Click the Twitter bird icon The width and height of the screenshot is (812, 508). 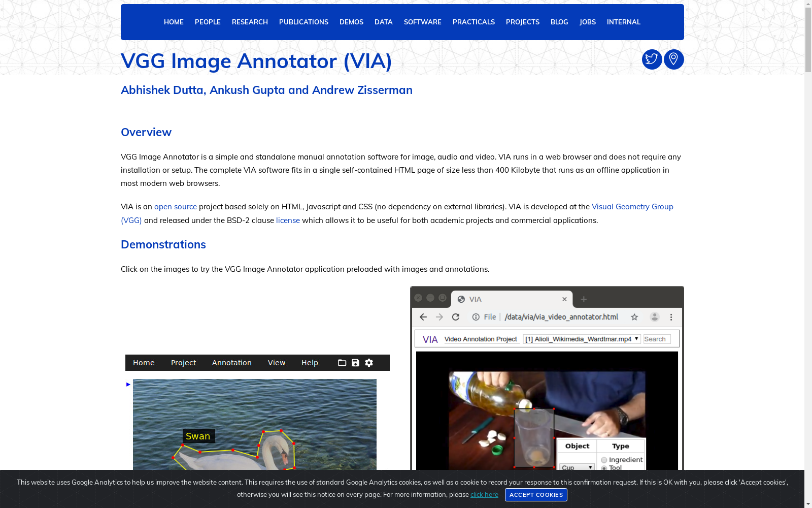click(651, 59)
